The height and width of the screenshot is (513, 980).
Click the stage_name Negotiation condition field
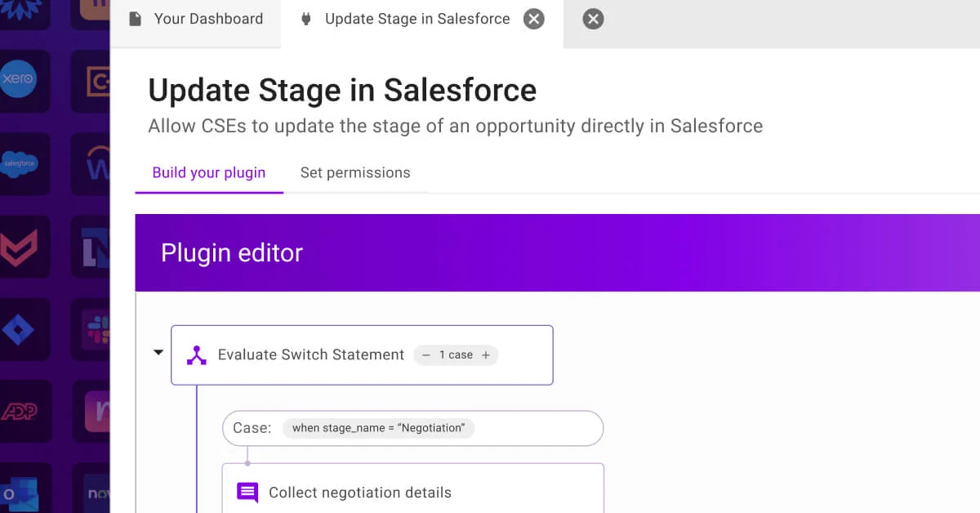pos(378,428)
